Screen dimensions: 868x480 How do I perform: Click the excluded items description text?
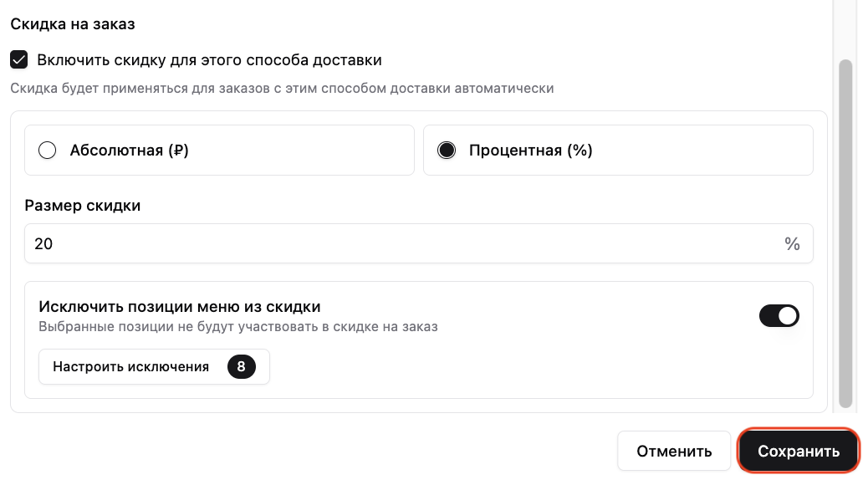pyautogui.click(x=238, y=327)
